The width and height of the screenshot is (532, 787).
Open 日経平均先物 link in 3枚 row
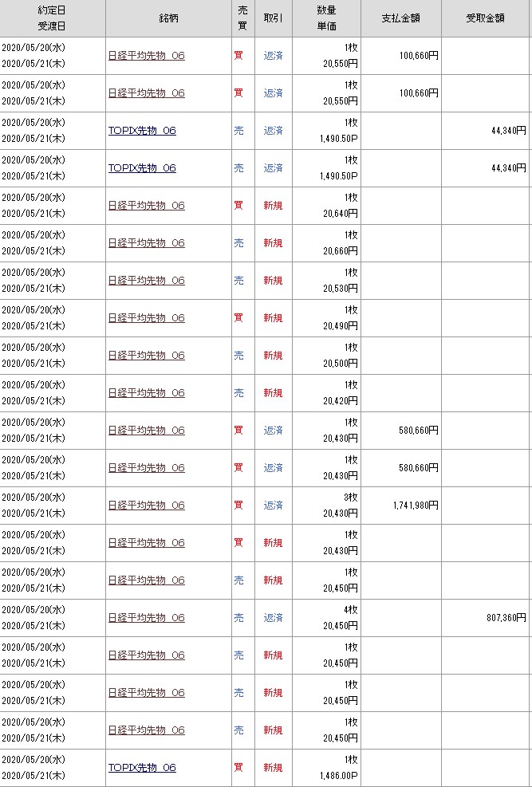[146, 506]
